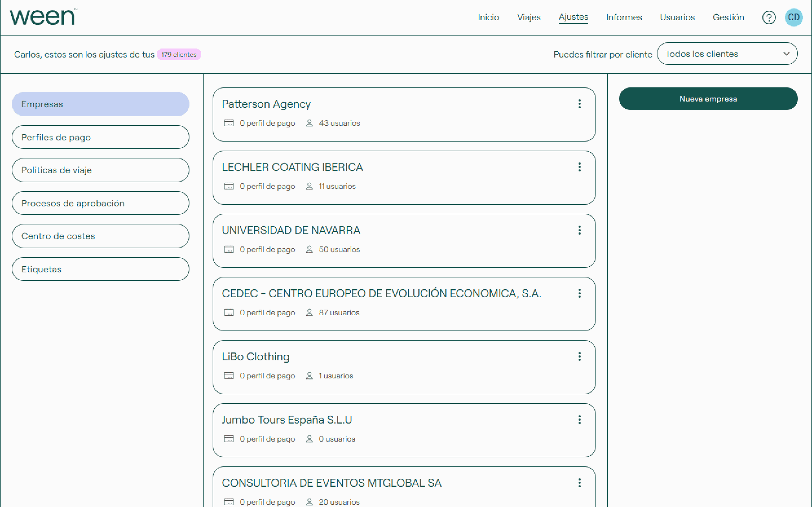Click user icon beside 11 usuarios

tap(309, 186)
